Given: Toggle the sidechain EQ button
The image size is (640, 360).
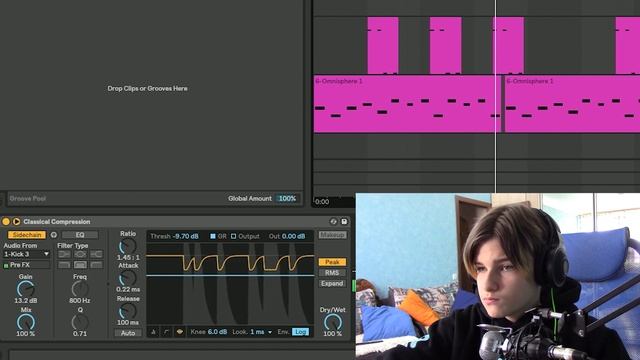Looking at the screenshot, I should click(x=80, y=235).
